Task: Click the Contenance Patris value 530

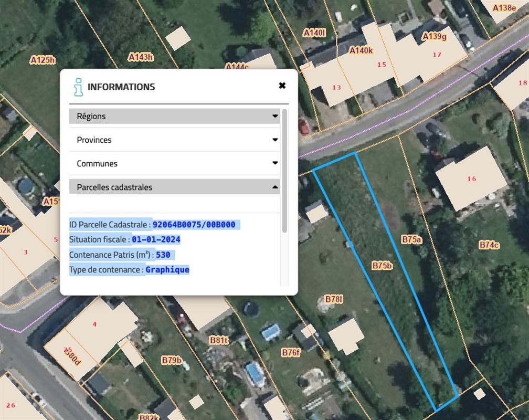Action: (163, 255)
